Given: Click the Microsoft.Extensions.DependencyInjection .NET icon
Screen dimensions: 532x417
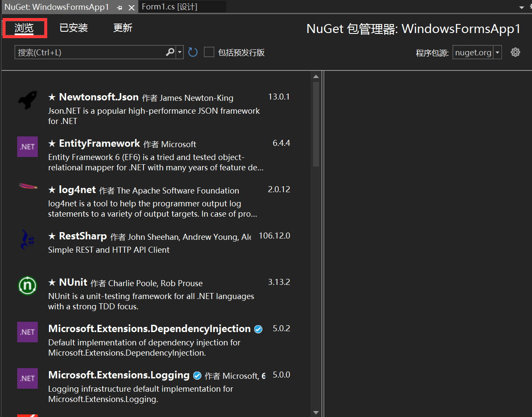Looking at the screenshot, I should tap(27, 332).
